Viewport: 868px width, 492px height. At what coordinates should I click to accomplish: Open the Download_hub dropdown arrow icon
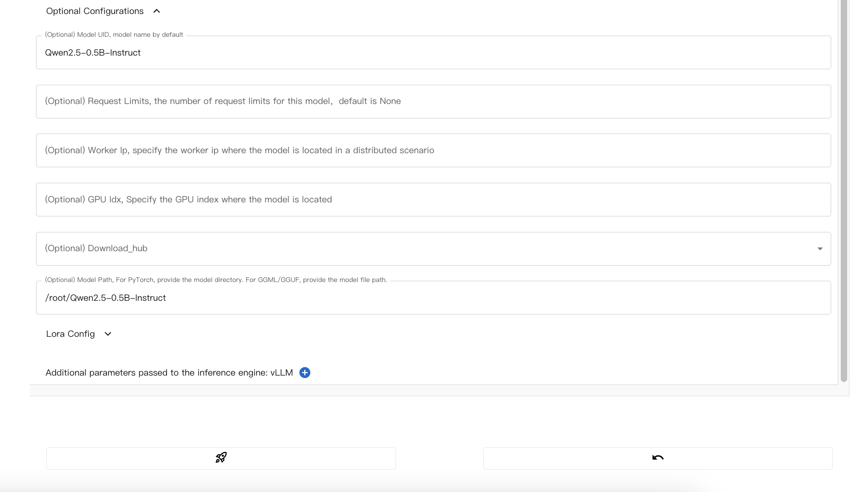click(820, 248)
